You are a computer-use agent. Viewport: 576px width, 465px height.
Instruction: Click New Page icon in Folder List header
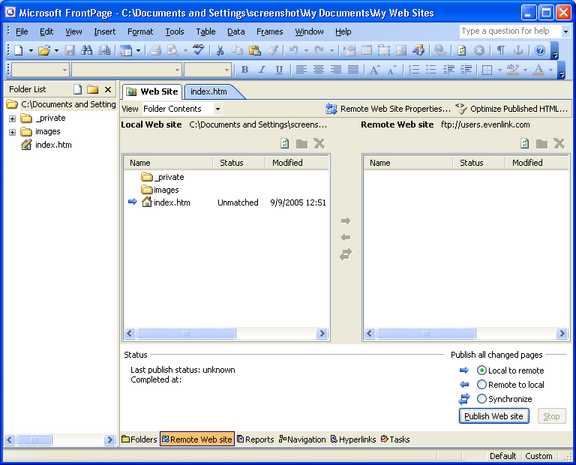(x=78, y=89)
